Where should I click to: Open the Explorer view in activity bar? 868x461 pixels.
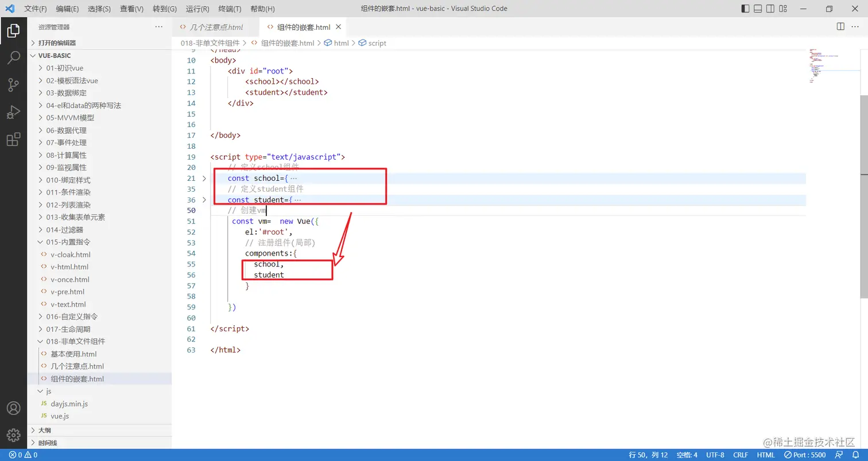point(13,30)
